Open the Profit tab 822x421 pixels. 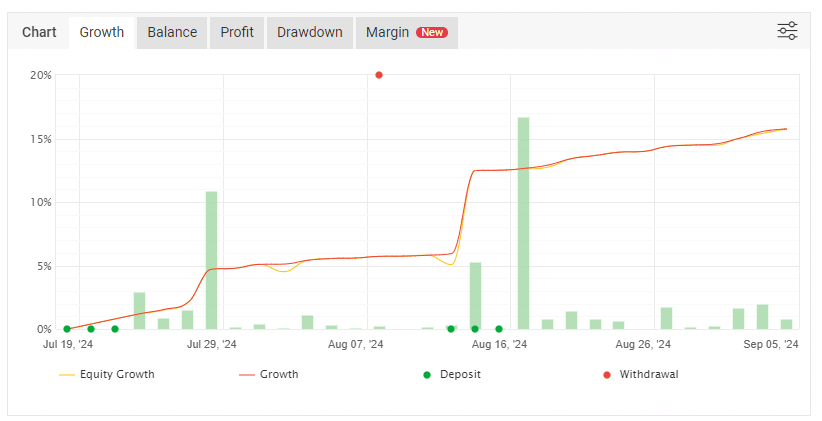tap(237, 32)
